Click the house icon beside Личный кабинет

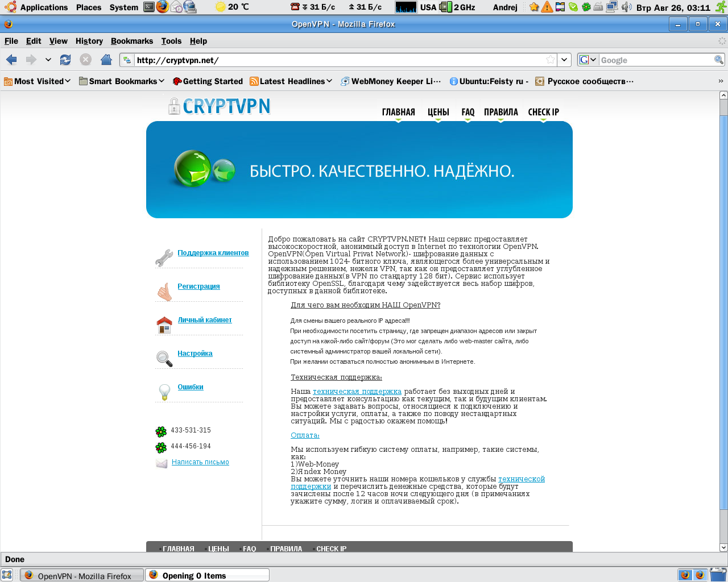tap(164, 325)
